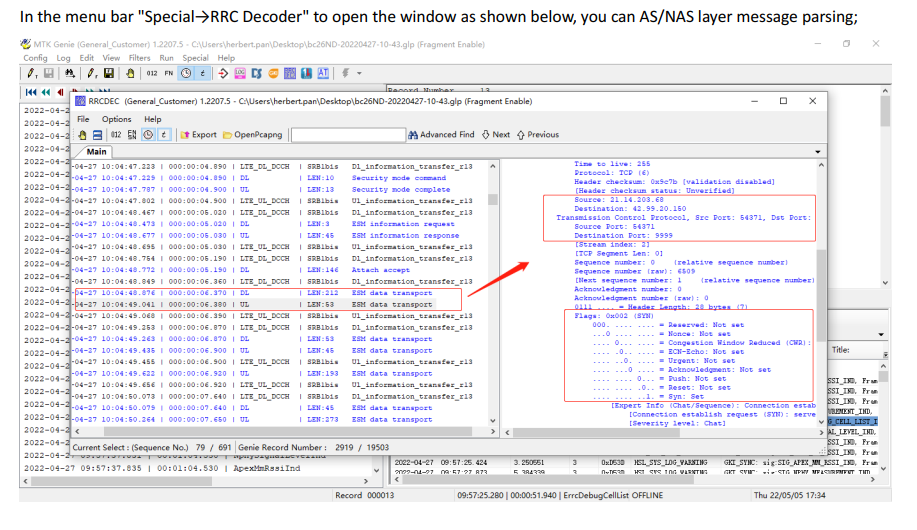Viewport: 917px width, 530px height.
Task: Click the pencil edit icon in Genie toolbar
Action: tap(31, 73)
